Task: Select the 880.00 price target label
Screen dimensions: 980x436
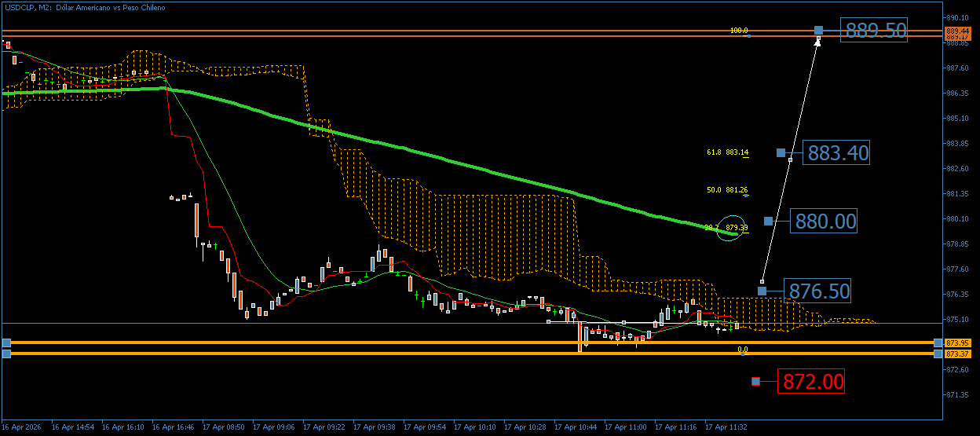Action: coord(824,222)
